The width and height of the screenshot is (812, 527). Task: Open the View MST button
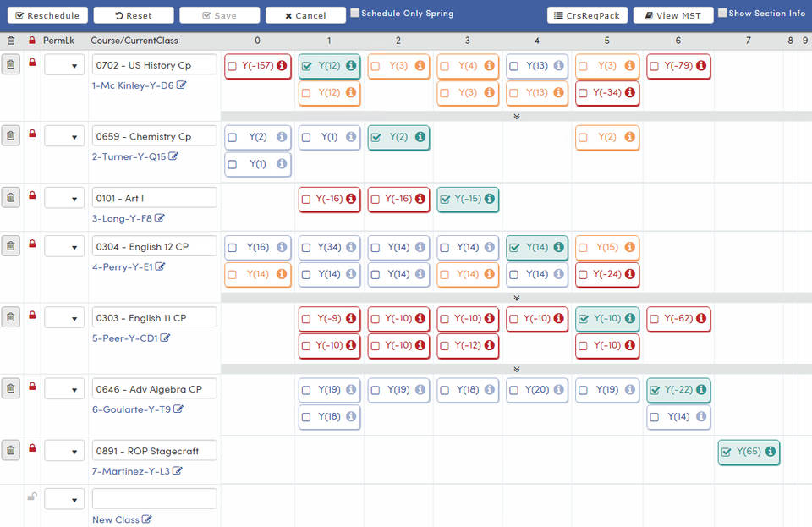coord(673,15)
